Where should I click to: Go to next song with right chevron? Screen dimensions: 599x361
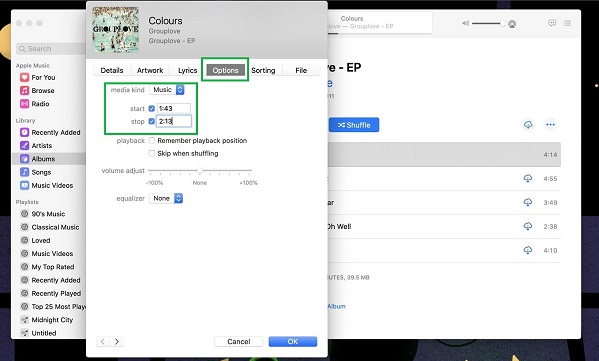[117, 342]
